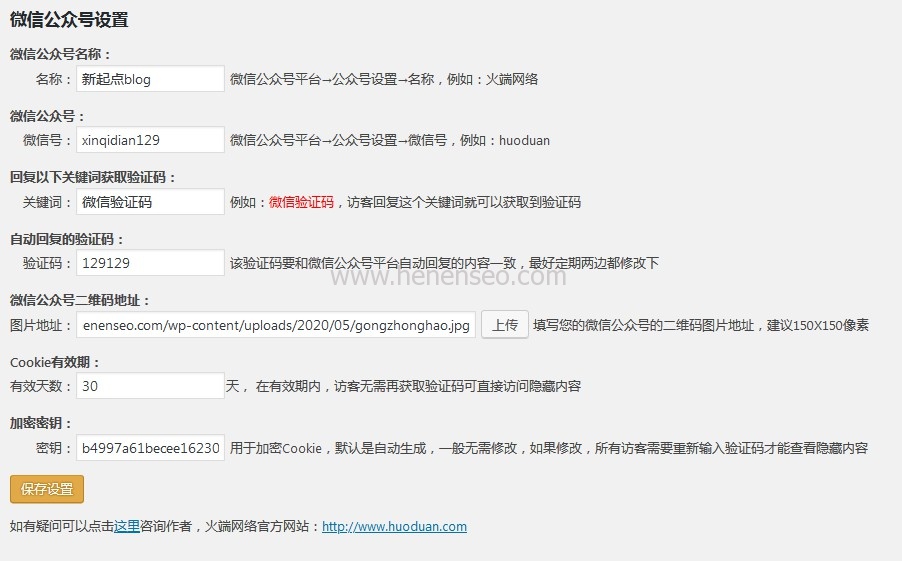Click the 上传 upload button

pos(504,325)
